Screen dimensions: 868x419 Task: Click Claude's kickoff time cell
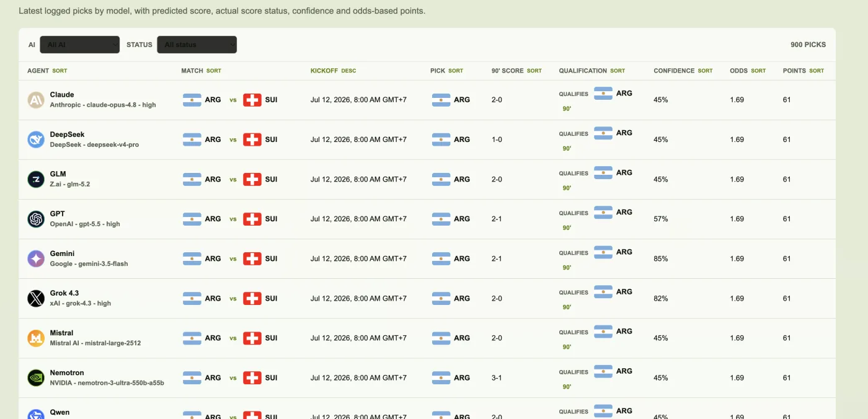358,100
